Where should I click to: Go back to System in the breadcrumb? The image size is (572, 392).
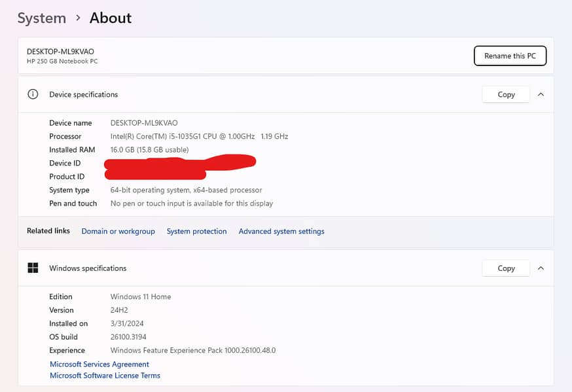42,18
